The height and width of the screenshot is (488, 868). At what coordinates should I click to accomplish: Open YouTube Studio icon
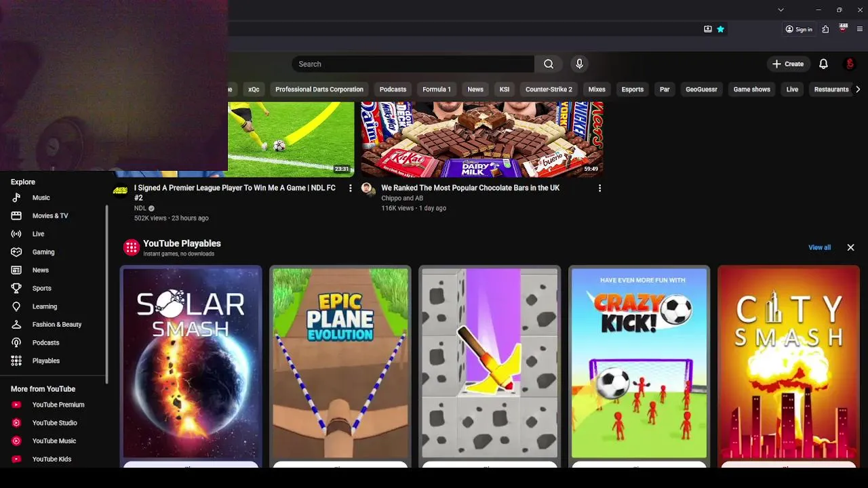[x=17, y=423]
